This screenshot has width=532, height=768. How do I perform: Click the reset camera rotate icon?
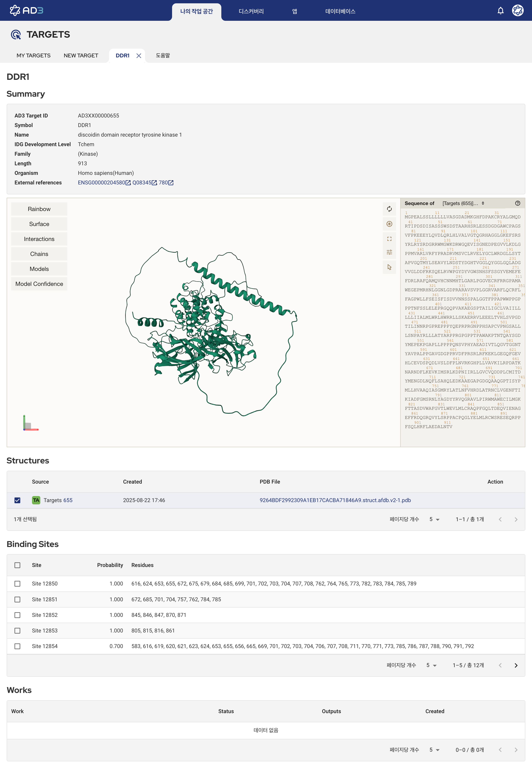(x=389, y=209)
